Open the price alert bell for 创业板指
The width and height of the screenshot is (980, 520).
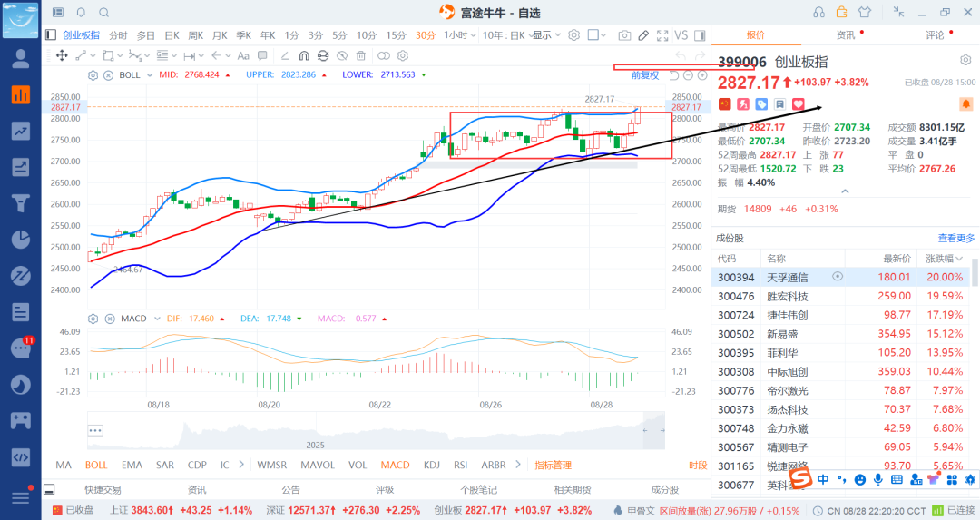coord(966,103)
